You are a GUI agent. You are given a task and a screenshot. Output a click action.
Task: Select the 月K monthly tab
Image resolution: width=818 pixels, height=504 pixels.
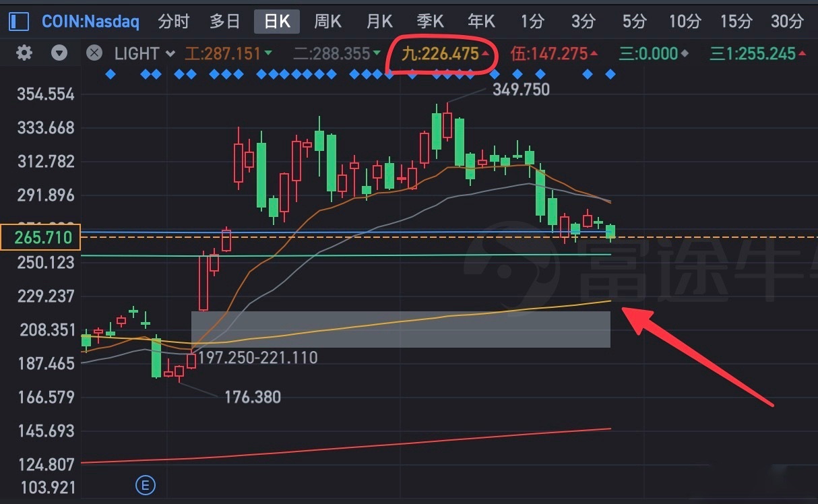(x=379, y=22)
